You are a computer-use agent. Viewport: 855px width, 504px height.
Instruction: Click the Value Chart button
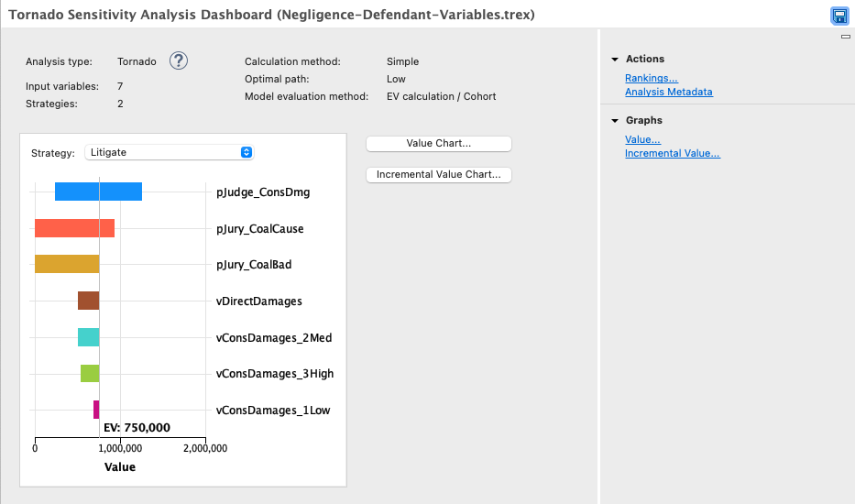click(438, 144)
